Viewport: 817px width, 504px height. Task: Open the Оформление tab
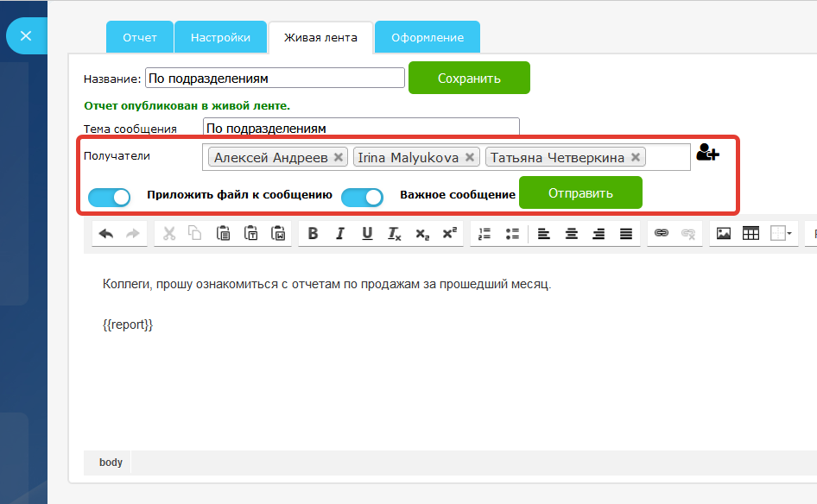tap(427, 38)
